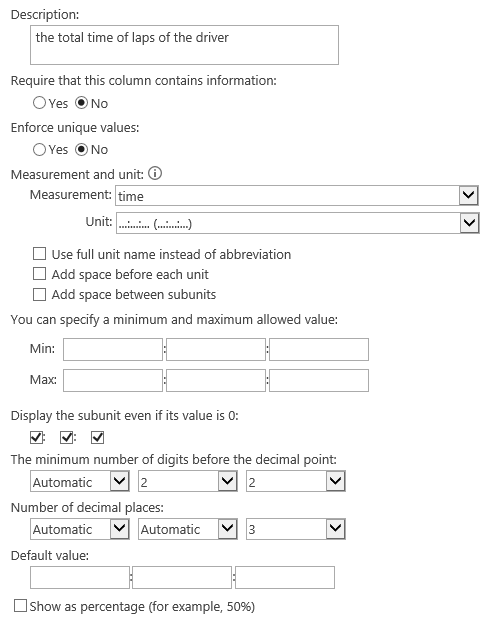This screenshot has height=622, width=485.
Task: Click the info icon beside Measurement and unit
Action: [155, 173]
